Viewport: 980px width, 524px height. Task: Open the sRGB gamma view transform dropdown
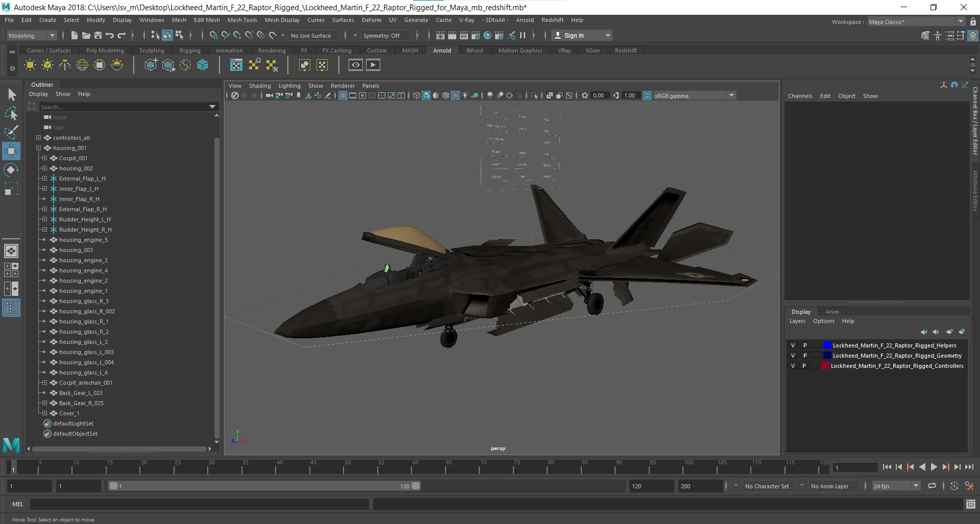coord(694,95)
